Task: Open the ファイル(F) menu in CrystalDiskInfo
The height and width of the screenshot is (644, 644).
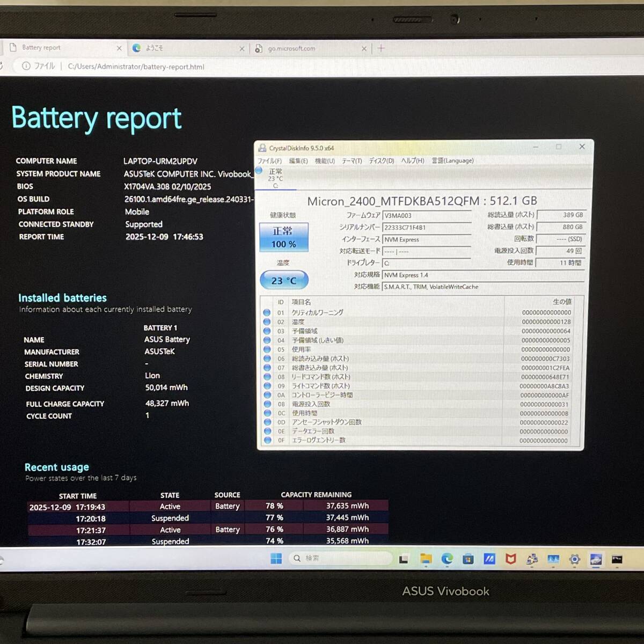Action: tap(269, 161)
